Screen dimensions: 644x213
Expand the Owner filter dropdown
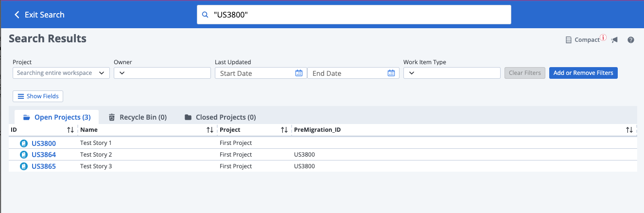pos(122,73)
